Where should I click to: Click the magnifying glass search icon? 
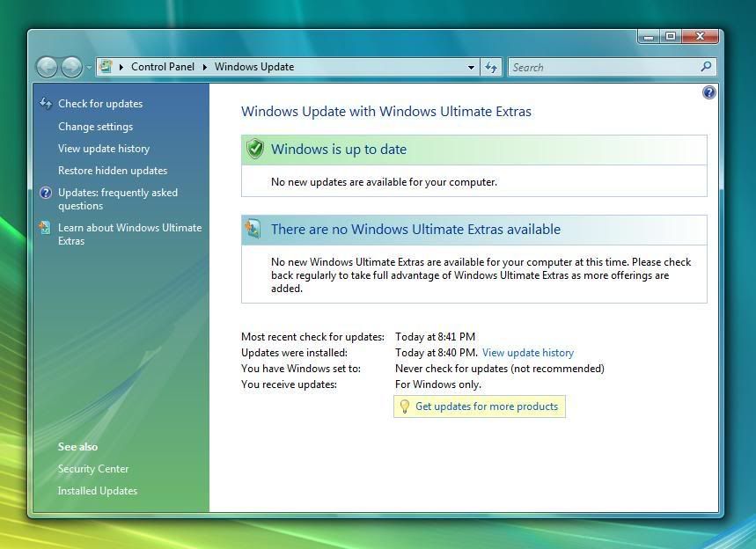click(x=706, y=67)
